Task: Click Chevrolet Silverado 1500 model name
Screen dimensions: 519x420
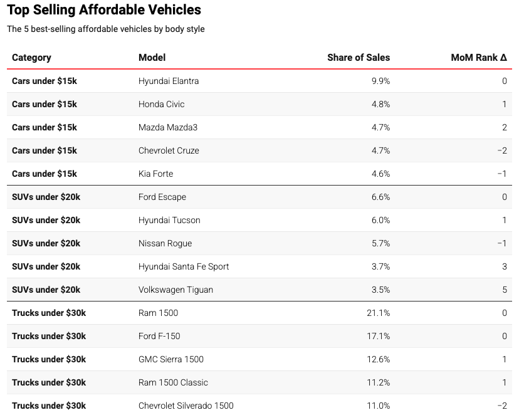Action: [186, 406]
